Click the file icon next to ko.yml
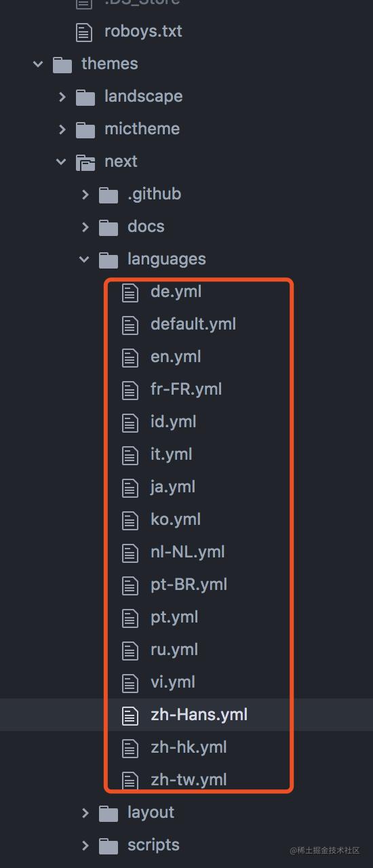This screenshot has width=373, height=868. pos(130,520)
